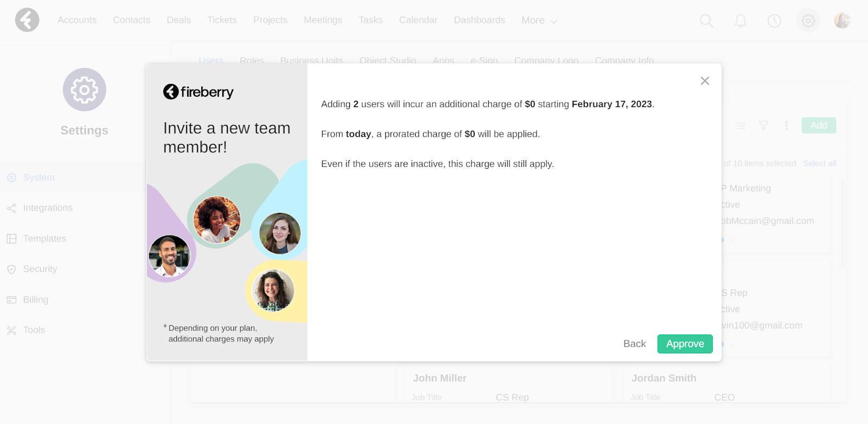Click the filter funnel icon
The image size is (868, 424).
[764, 125]
